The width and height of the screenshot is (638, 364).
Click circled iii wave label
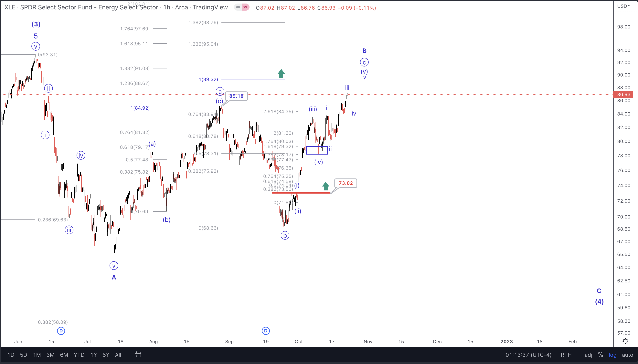click(69, 230)
